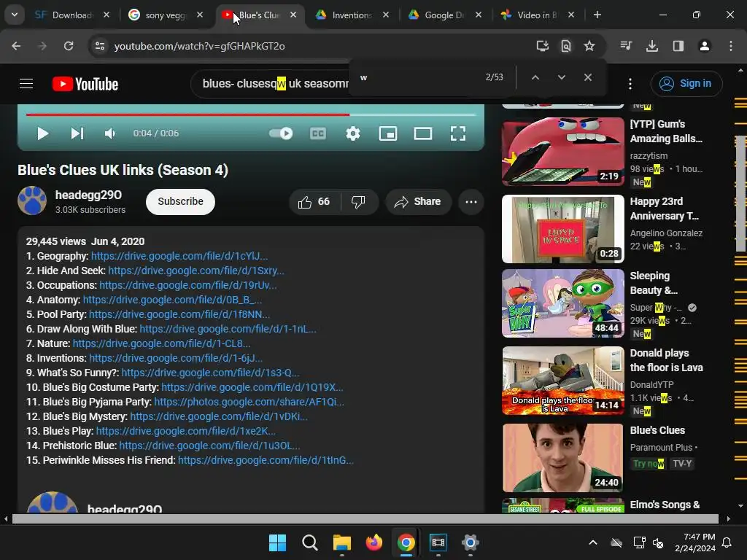
Task: Like the video
Action: (x=314, y=202)
